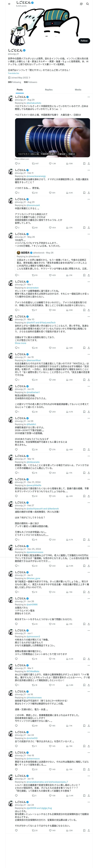Like the ペロブスカイト solar cell post
98x868 pixels.
[x=50, y=163]
